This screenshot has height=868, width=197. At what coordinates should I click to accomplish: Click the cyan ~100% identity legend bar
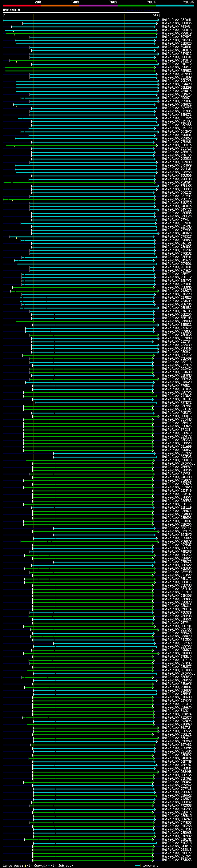175,6
